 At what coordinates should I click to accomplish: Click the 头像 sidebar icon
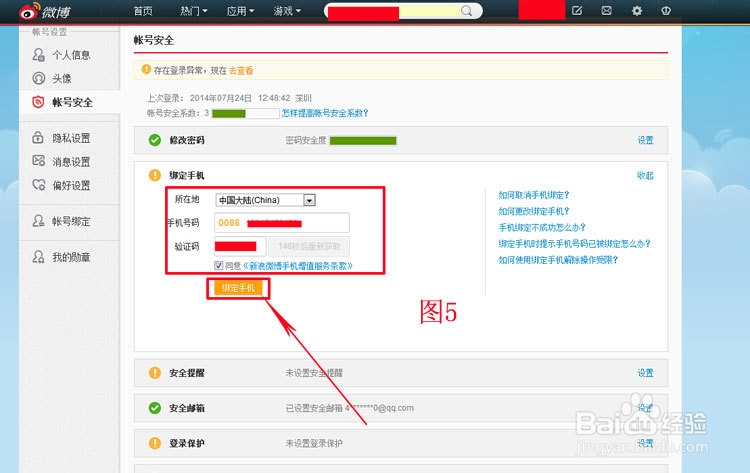[x=38, y=78]
